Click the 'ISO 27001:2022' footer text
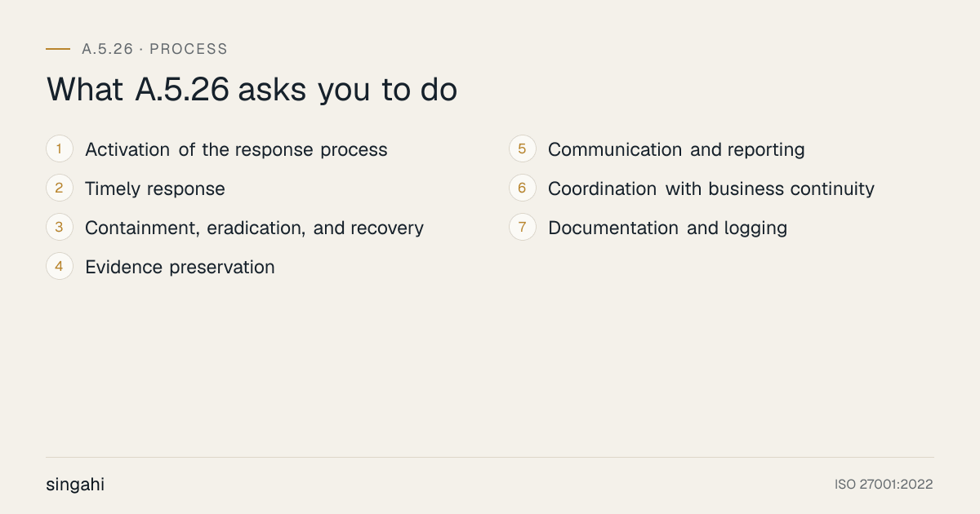Viewport: 980px width, 514px height. pyautogui.click(x=884, y=485)
